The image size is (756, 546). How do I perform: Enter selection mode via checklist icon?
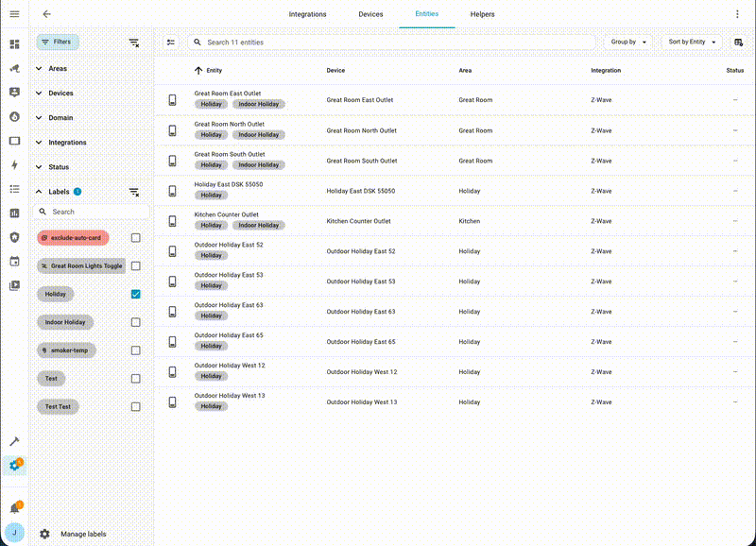coord(171,43)
